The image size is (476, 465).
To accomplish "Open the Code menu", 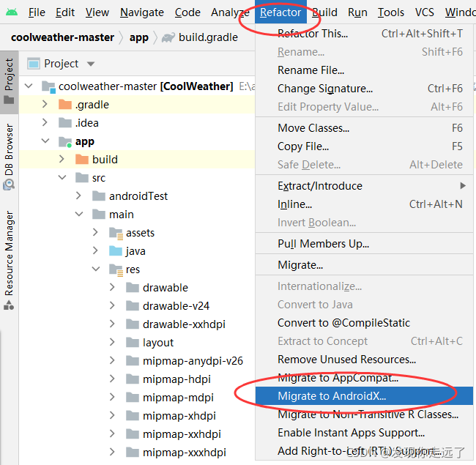I will 187,12.
